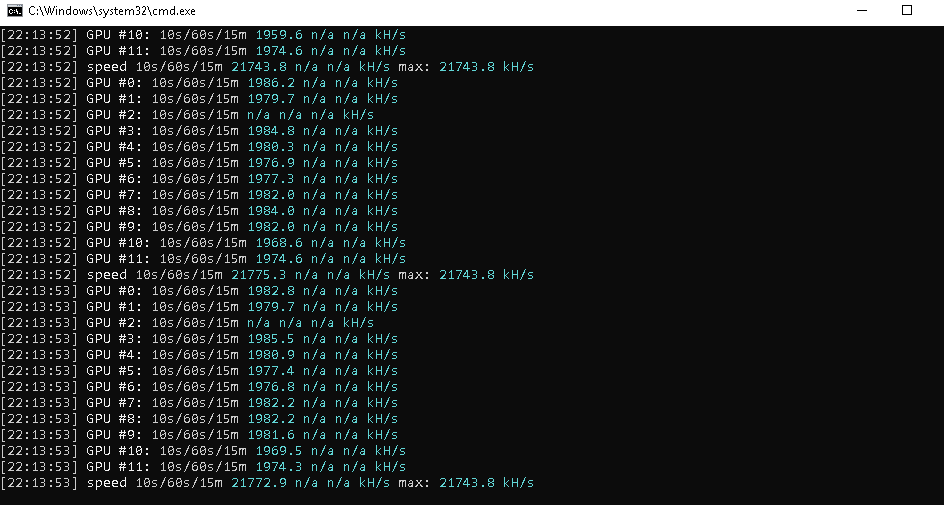Select the 1977.4 value for GPU #5
This screenshot has height=505, width=944.
(x=271, y=371)
